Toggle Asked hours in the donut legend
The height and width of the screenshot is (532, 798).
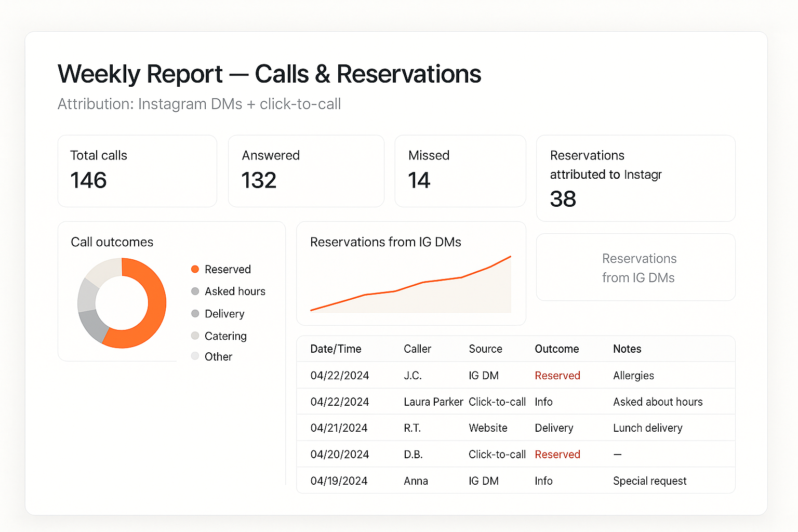(x=235, y=291)
